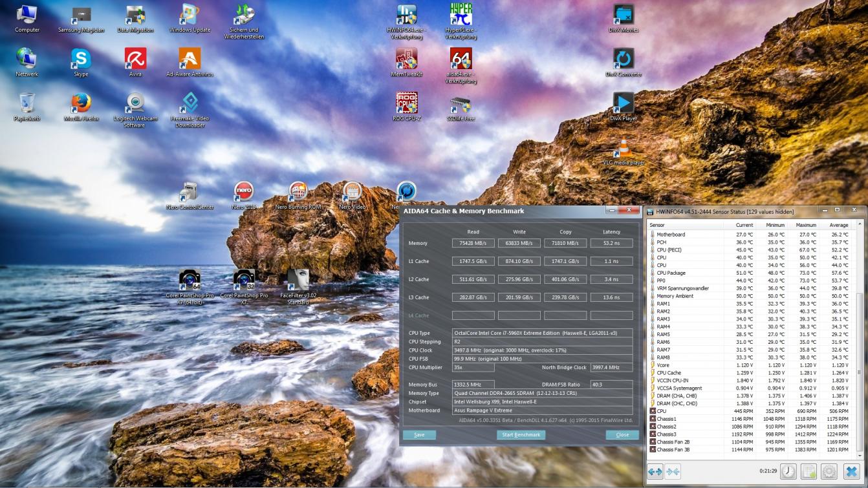The width and height of the screenshot is (868, 488).
Task: Launch the HWiNFO64.exe shortcut
Action: [x=406, y=21]
